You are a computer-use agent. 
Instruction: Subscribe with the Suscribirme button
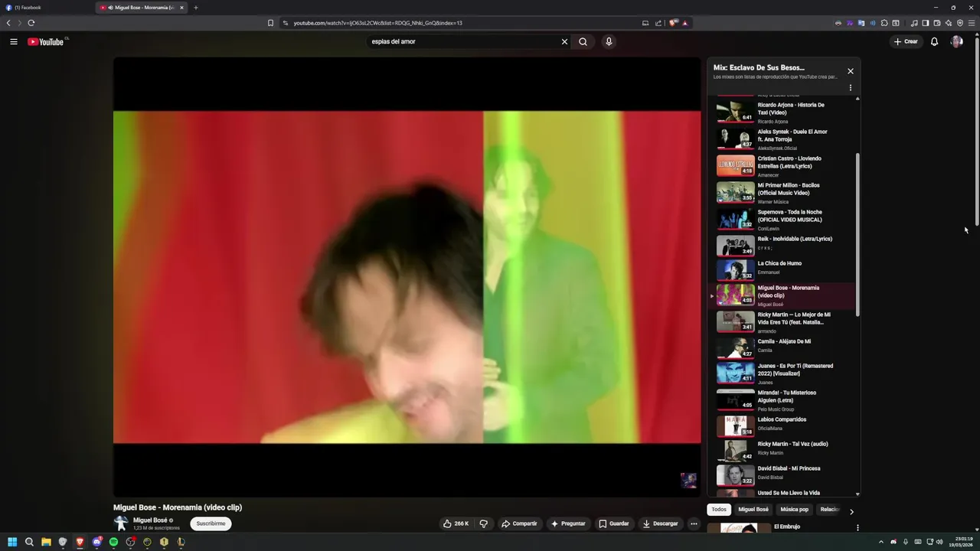[x=211, y=523]
